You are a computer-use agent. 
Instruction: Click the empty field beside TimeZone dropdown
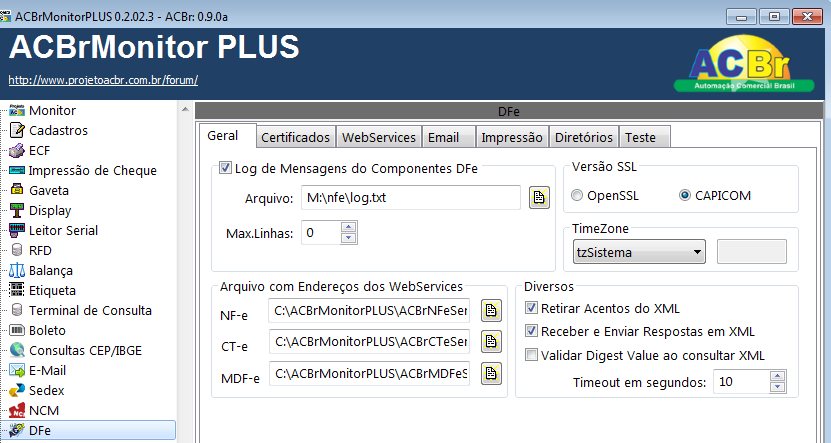tap(752, 252)
